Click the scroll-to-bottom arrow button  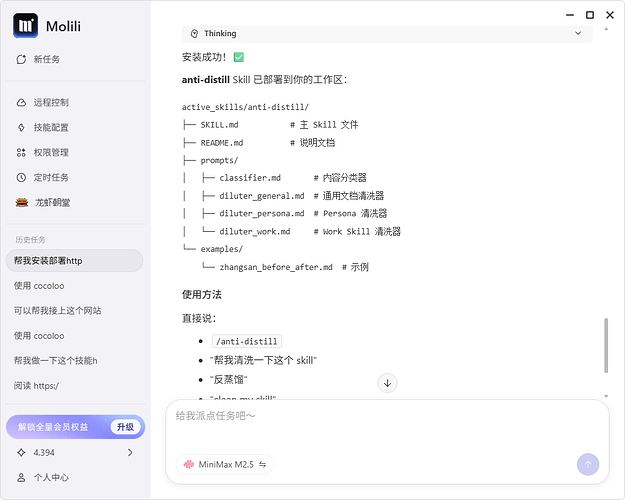coord(388,383)
